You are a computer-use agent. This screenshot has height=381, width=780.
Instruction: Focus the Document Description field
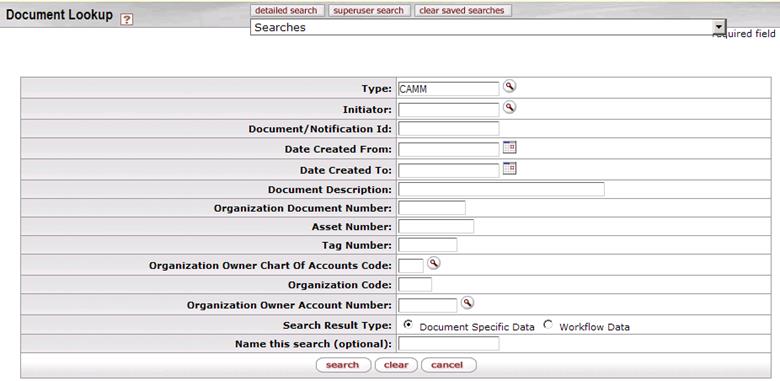coord(501,190)
